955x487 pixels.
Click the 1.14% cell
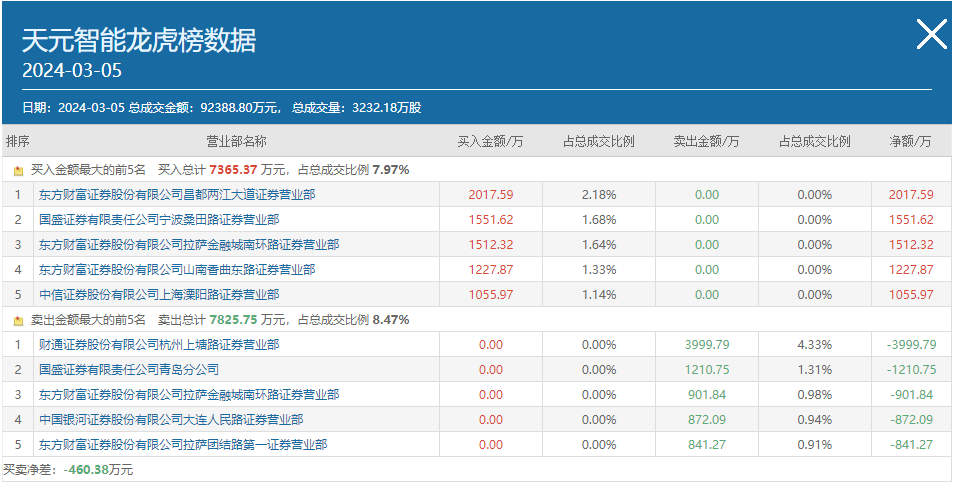pyautogui.click(x=599, y=295)
